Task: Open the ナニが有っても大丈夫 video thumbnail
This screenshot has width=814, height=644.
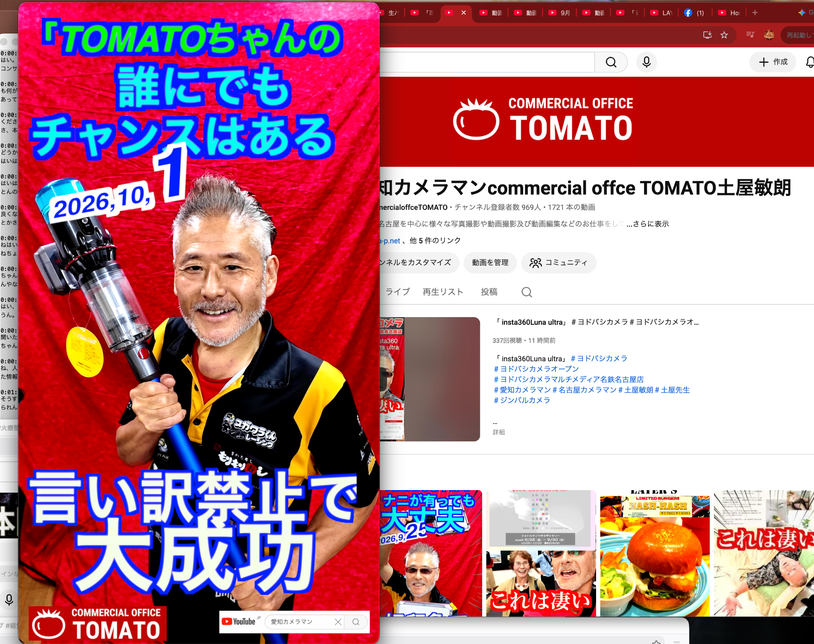Action: 431,553
